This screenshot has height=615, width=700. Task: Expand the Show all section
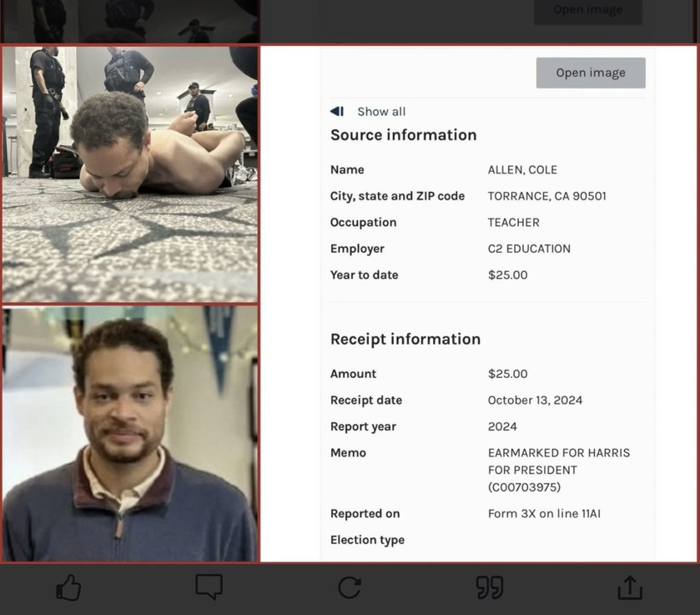tap(381, 112)
